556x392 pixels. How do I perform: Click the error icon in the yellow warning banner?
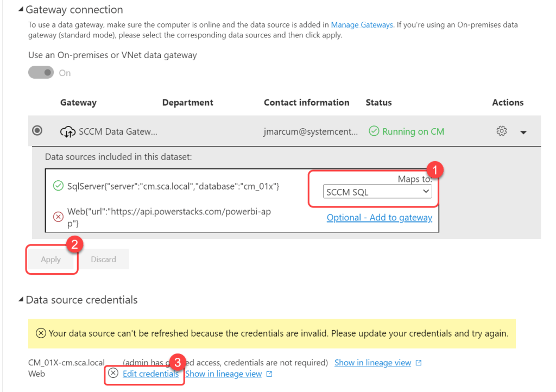(41, 333)
